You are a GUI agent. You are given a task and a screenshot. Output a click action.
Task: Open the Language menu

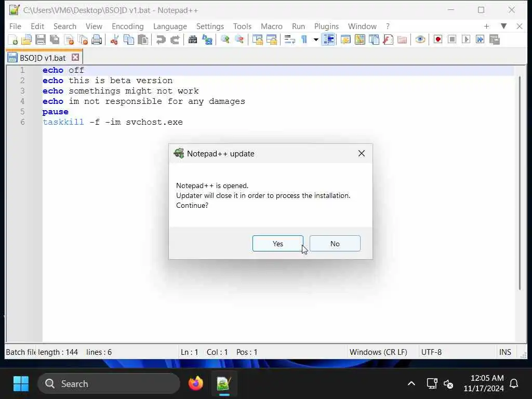point(170,26)
